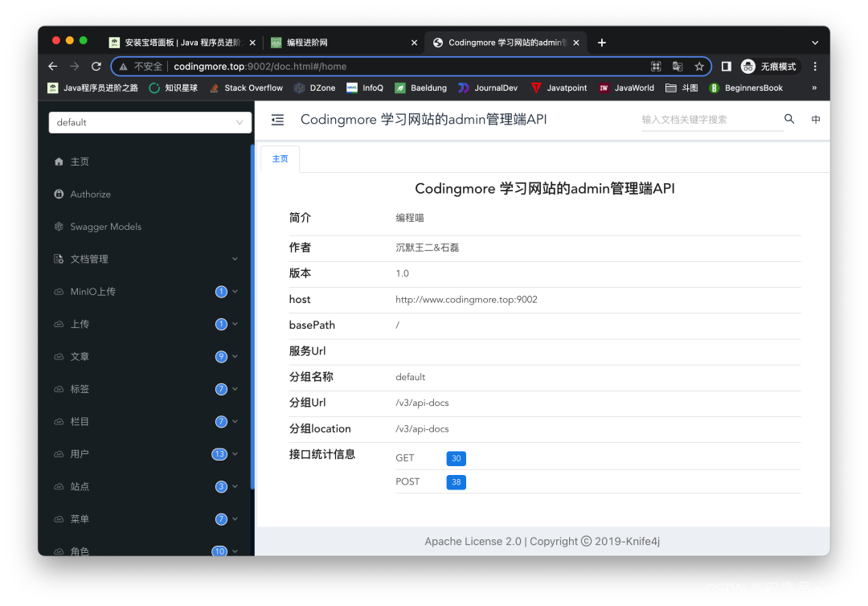Click the cloud icon beside MinIO上传
Screen dimensions: 868x606
tap(59, 292)
